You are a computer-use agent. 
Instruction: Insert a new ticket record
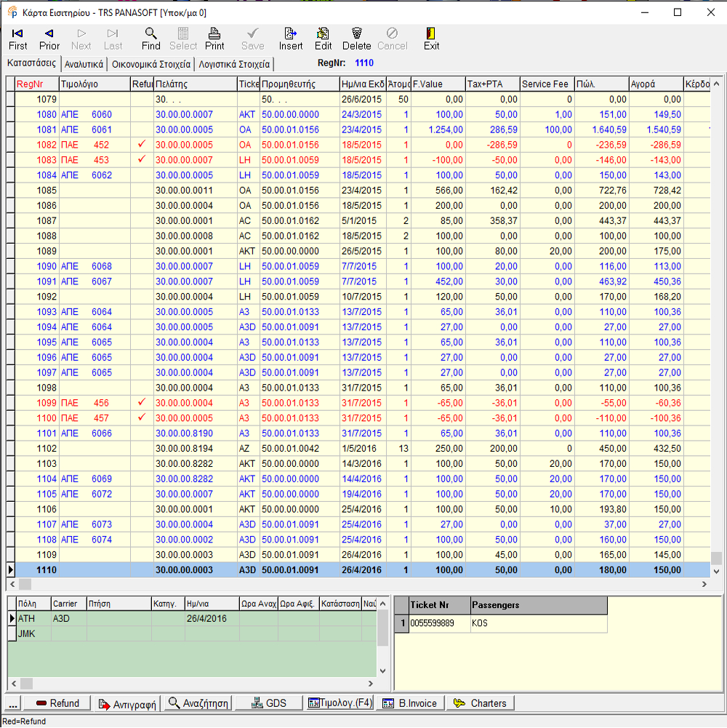click(x=291, y=39)
